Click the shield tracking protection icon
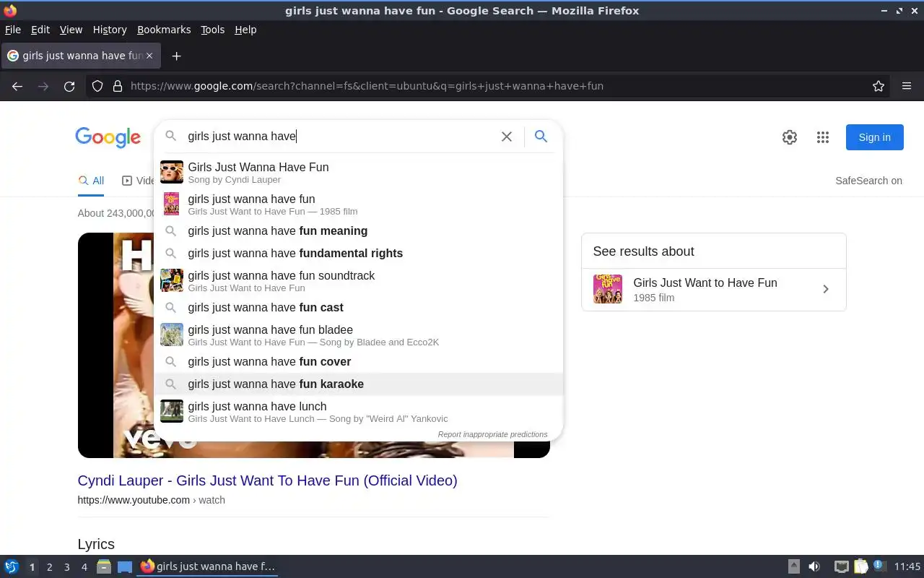 point(97,86)
